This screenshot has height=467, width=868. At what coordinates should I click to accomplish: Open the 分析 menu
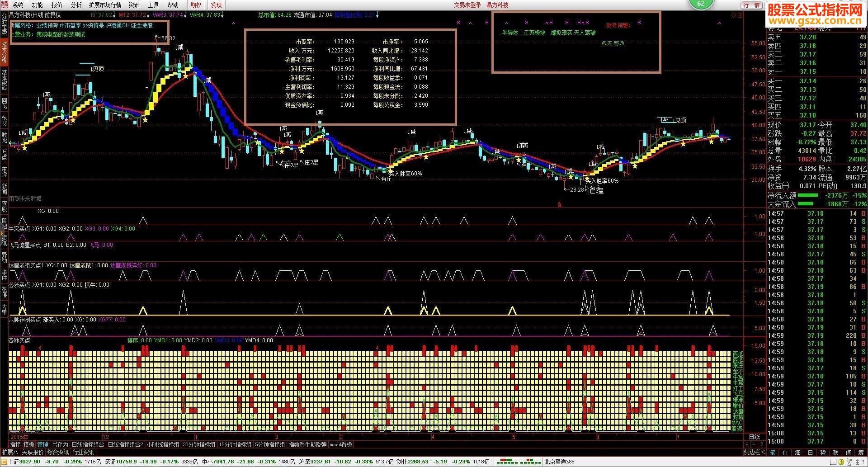coord(76,5)
